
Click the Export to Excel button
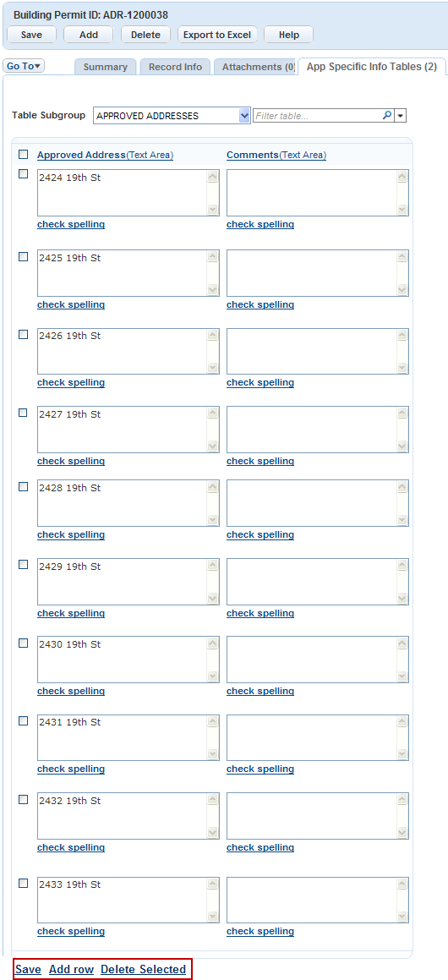coord(216,35)
